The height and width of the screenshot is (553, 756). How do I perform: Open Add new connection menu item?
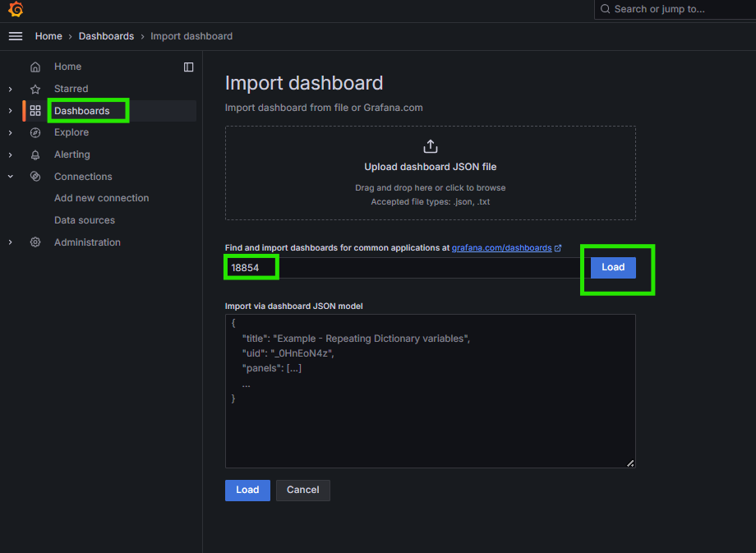coord(102,198)
